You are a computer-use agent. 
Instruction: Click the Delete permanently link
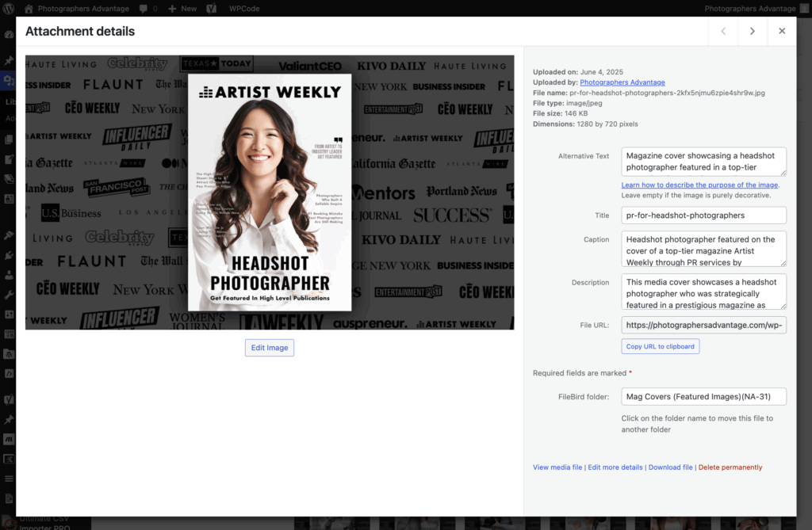coord(730,467)
